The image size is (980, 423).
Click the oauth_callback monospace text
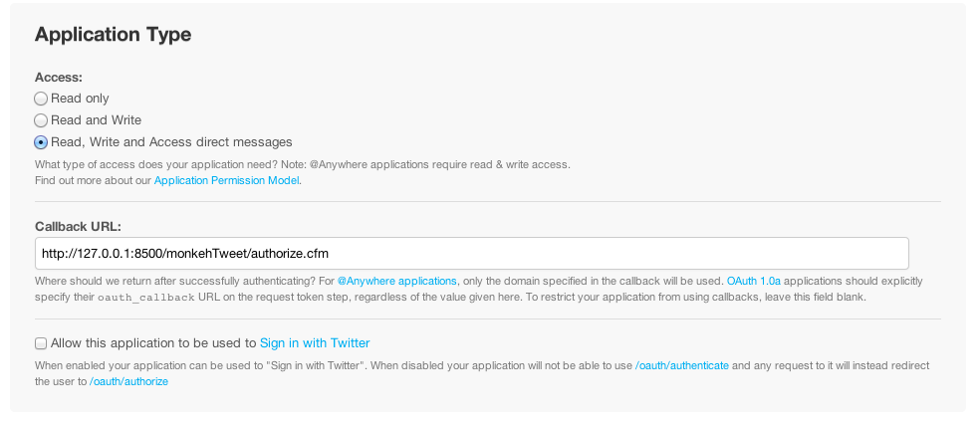pyautogui.click(x=146, y=298)
